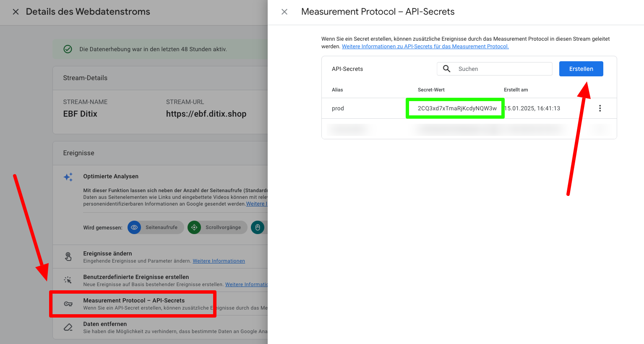Open Measurement Protocol – API-Secrets row
This screenshot has width=644, height=344.
pyautogui.click(x=160, y=304)
